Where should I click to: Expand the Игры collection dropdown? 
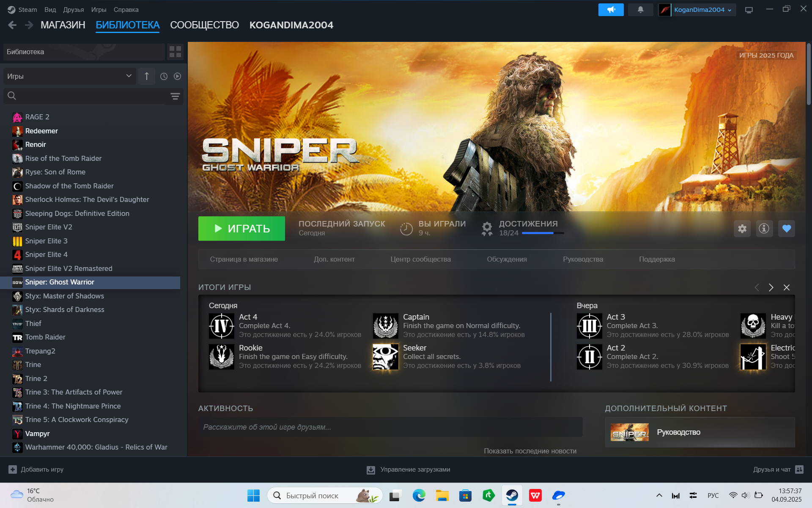tap(70, 76)
